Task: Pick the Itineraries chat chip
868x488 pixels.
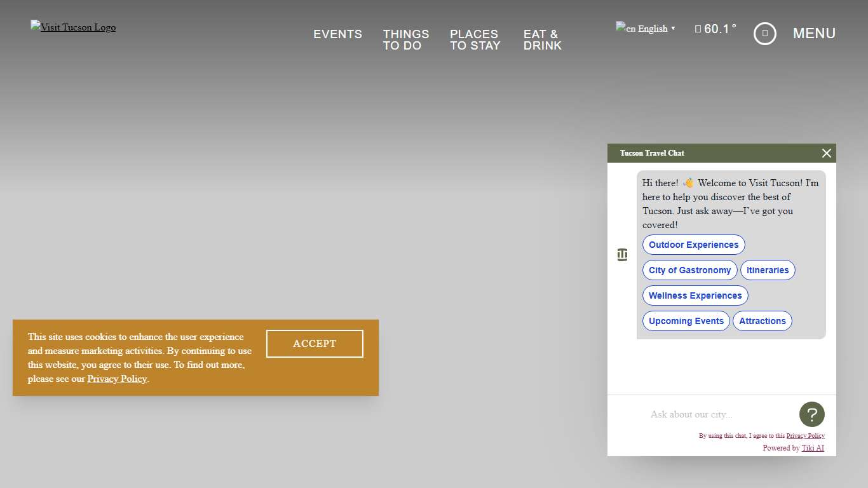Action: pos(767,270)
